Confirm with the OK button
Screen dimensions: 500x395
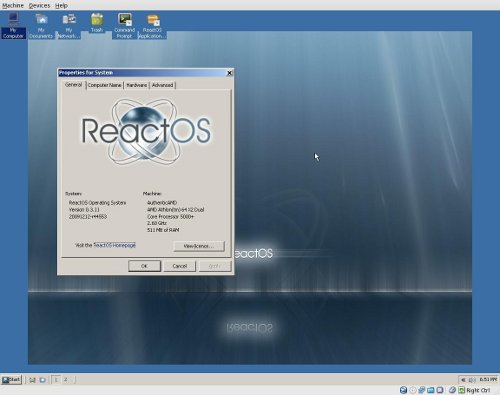tap(144, 266)
